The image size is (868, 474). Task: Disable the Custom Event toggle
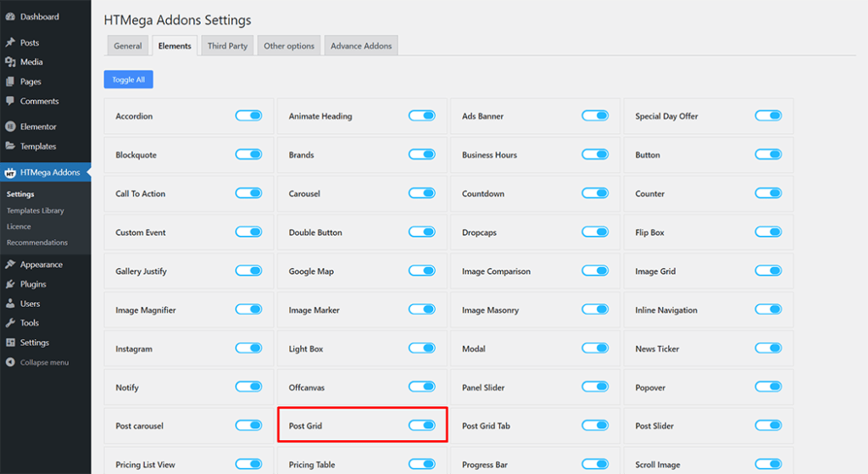pyautogui.click(x=248, y=232)
